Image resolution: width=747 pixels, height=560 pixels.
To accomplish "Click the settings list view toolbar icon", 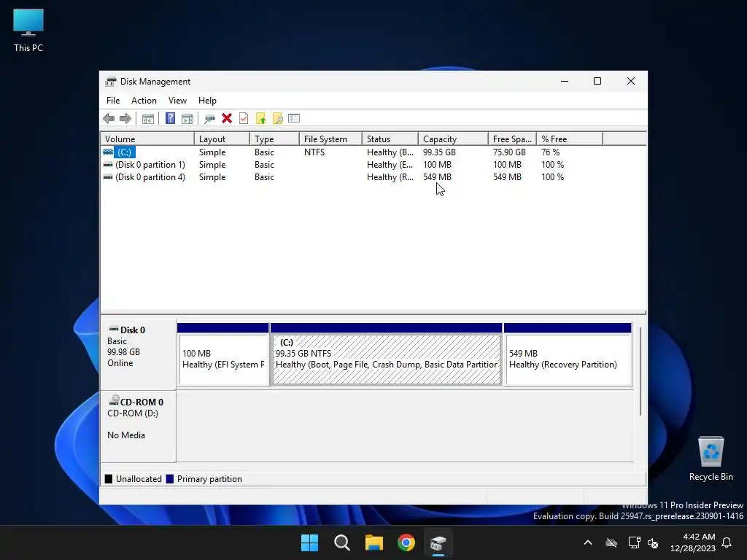I will [294, 118].
